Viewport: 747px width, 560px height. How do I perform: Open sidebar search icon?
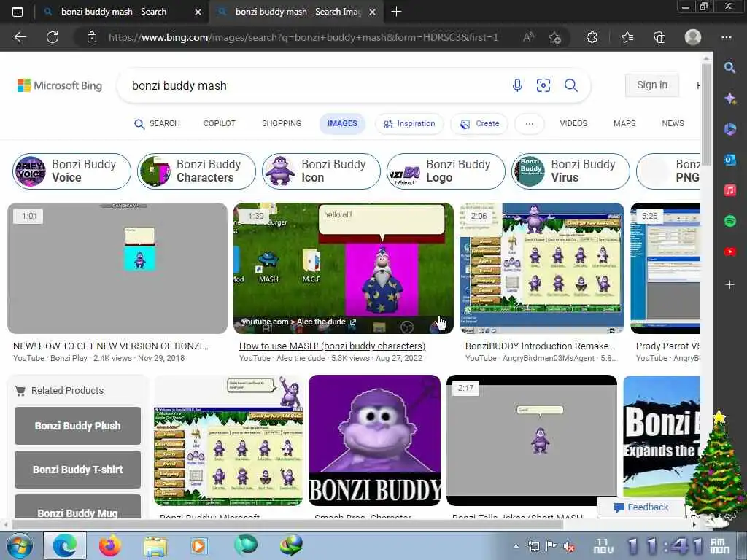pos(729,68)
